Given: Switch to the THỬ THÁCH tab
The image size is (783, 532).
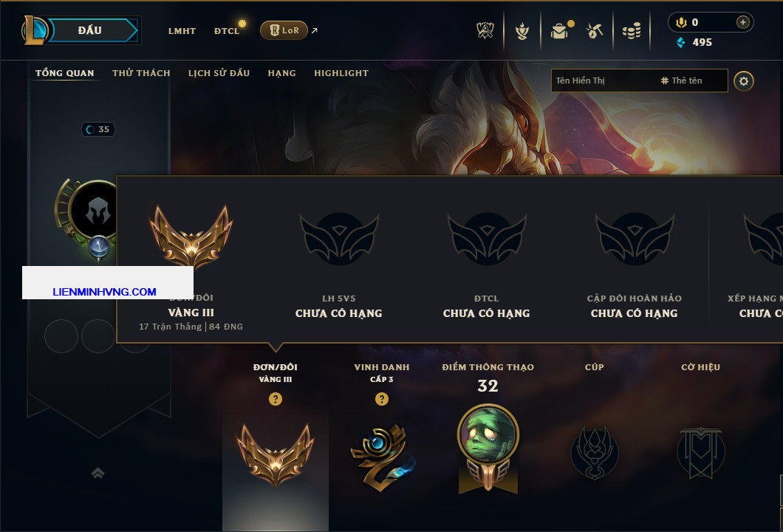Looking at the screenshot, I should 141,73.
